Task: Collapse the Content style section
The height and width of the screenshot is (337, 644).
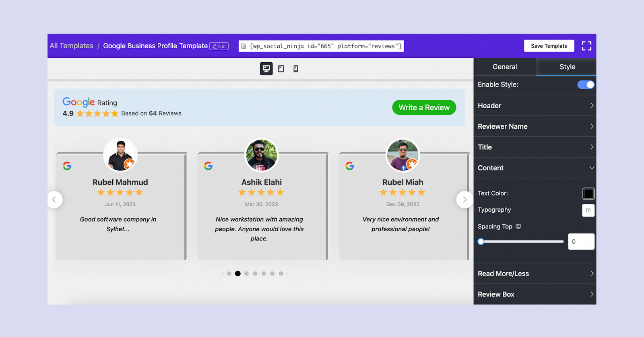Action: coord(535,168)
